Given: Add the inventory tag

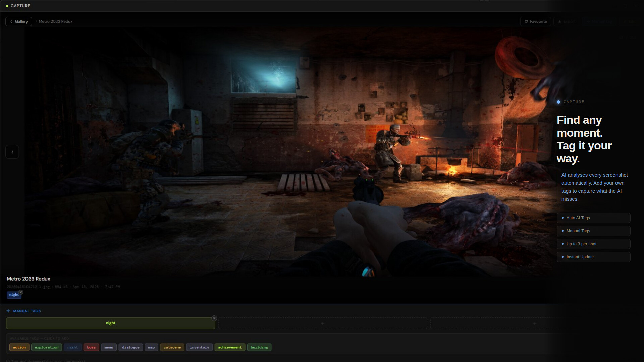Looking at the screenshot, I should 199,347.
